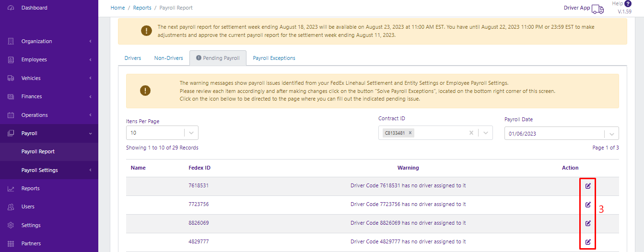Click the Vehicles truck icon in sidebar
Image resolution: width=644 pixels, height=252 pixels.
[11, 78]
